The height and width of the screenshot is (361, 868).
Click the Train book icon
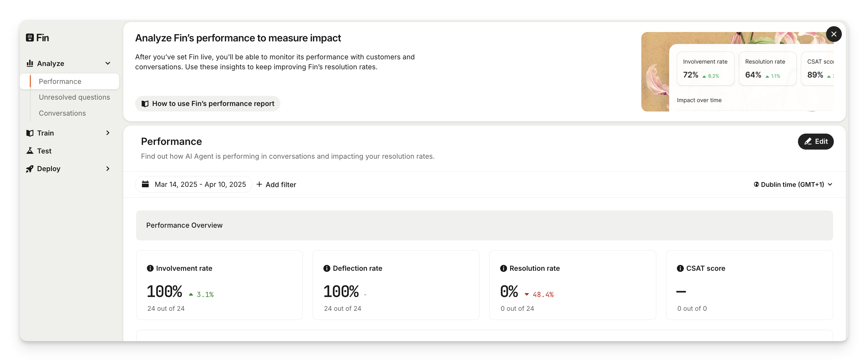[30, 133]
